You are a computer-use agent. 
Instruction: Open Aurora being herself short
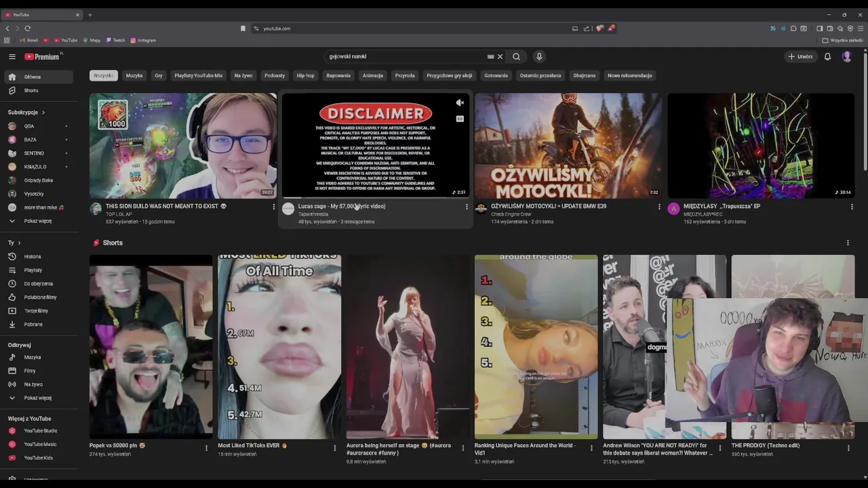pyautogui.click(x=408, y=347)
